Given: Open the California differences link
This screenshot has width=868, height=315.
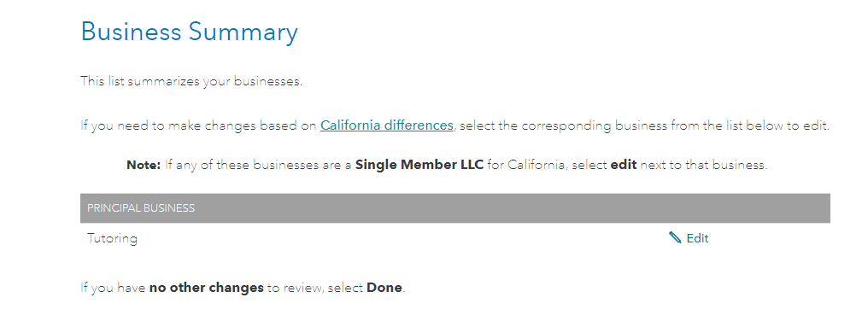Looking at the screenshot, I should 386,125.
